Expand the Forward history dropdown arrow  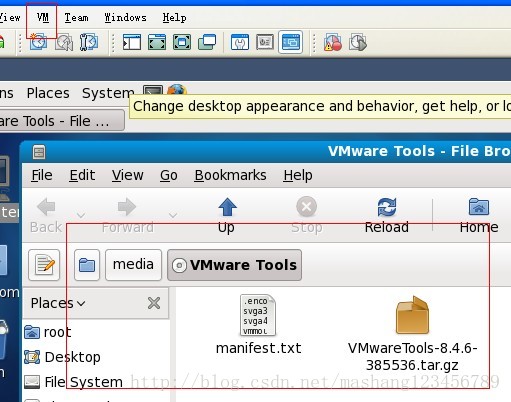[173, 215]
